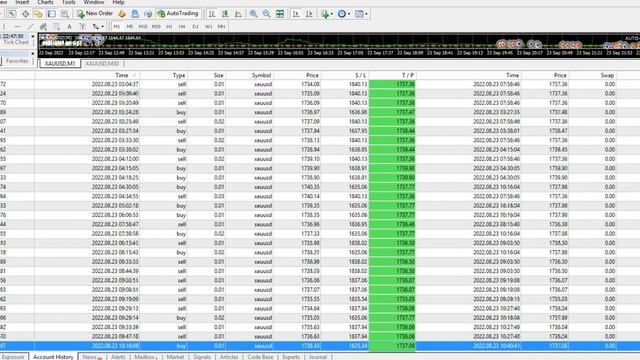
Task: Switch chart to M1 timeframe
Action: pos(117,27)
